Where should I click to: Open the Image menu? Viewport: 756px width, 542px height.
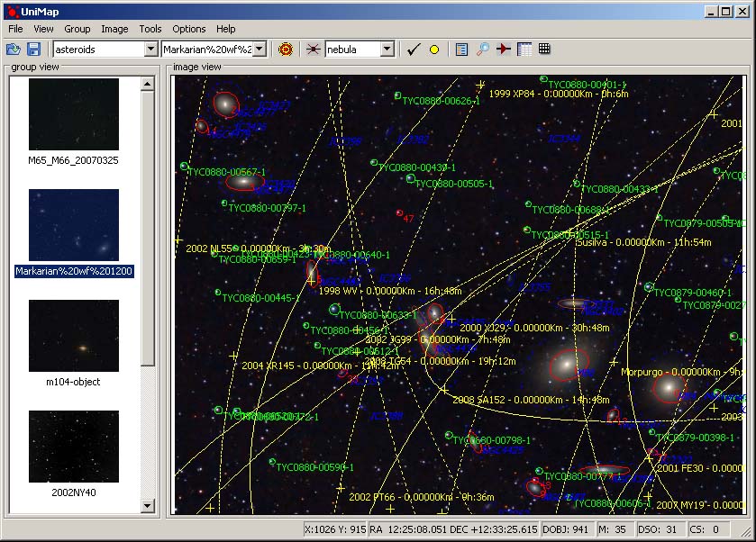114,29
